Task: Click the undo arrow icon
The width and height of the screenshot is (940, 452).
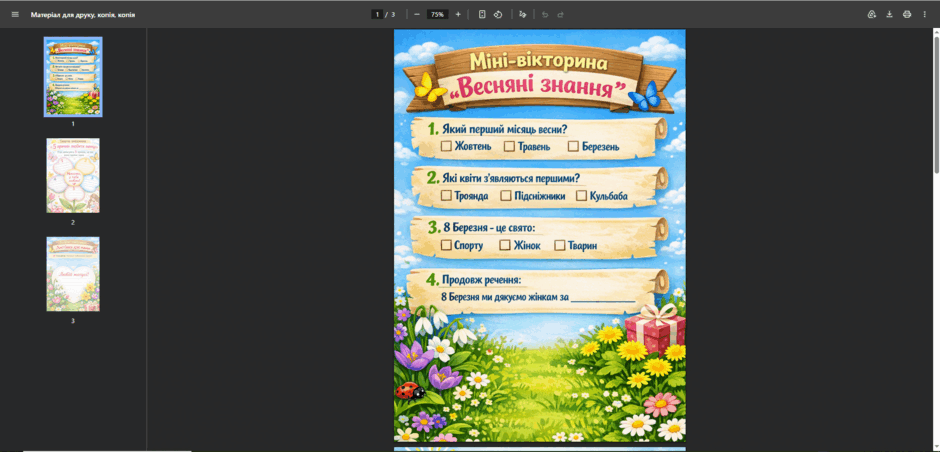Action: [x=545, y=14]
